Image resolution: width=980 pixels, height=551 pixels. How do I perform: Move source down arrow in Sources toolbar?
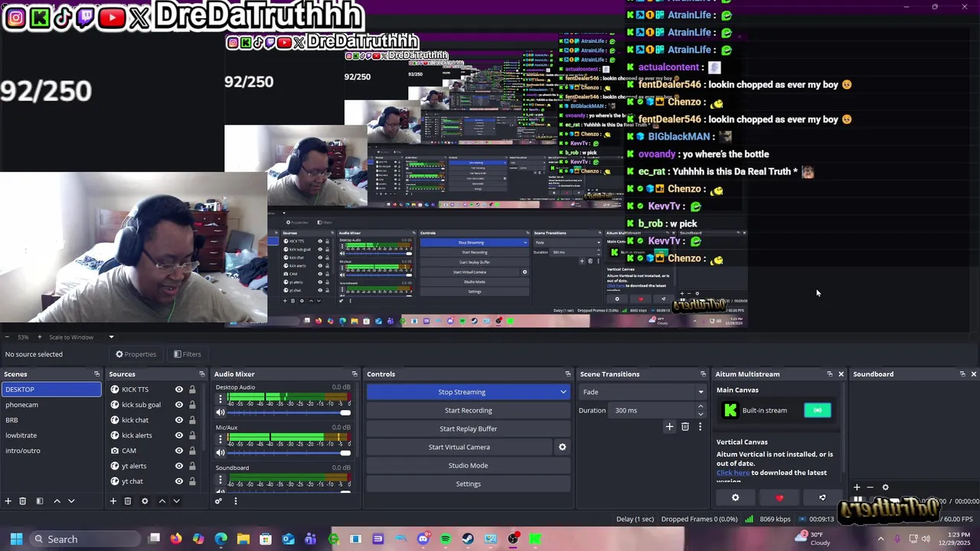176,501
